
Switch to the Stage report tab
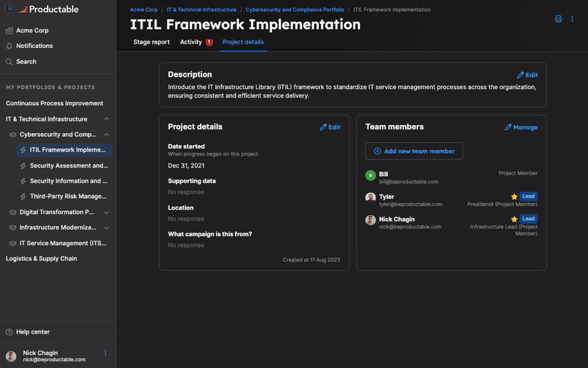point(151,42)
